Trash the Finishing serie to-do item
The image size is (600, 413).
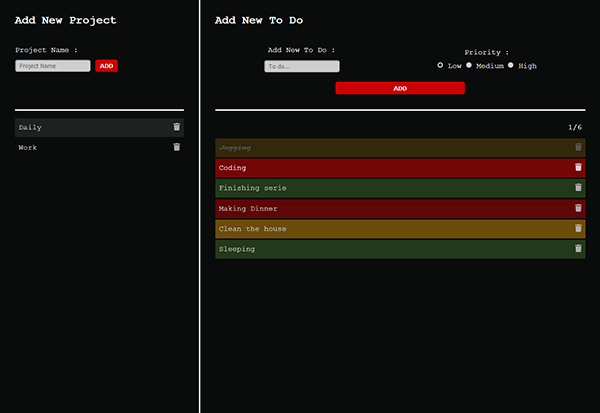578,188
